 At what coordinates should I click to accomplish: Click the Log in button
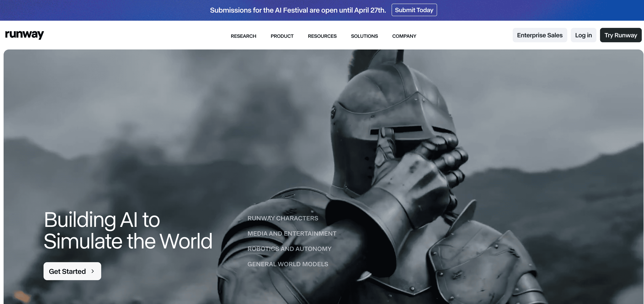click(583, 35)
